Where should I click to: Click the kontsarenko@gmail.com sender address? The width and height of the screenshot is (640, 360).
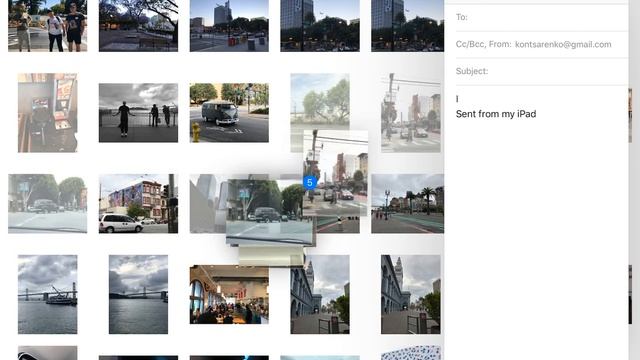(563, 44)
